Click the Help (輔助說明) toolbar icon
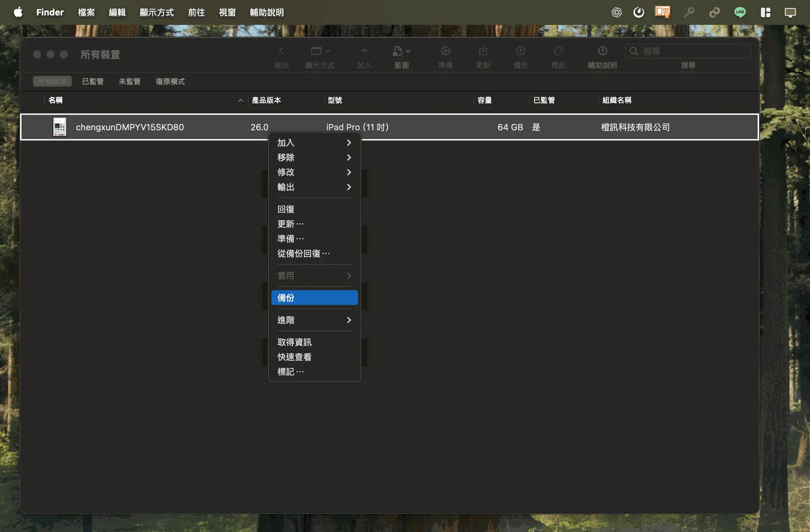The height and width of the screenshot is (532, 810). (602, 51)
